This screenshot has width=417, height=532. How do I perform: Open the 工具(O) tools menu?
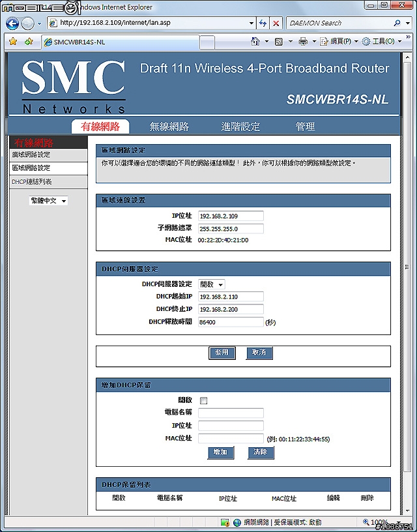tap(382, 41)
